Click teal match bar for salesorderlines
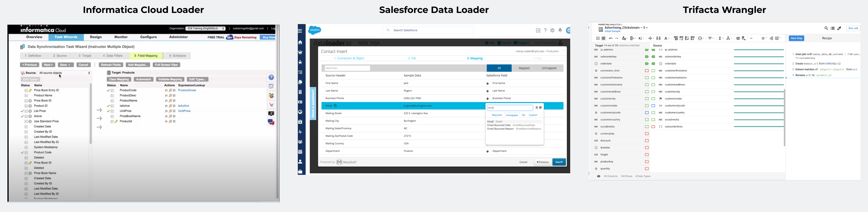Screen dimensions: 868x212 (759, 127)
